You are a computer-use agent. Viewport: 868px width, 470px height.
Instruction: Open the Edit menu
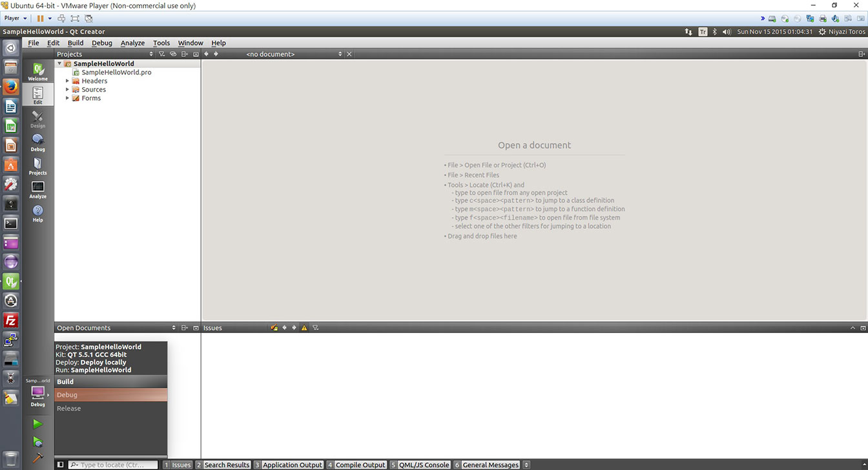click(x=54, y=43)
